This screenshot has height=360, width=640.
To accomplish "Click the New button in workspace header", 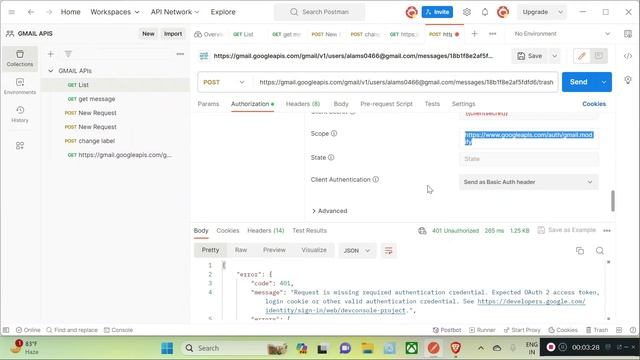I will [x=148, y=34].
